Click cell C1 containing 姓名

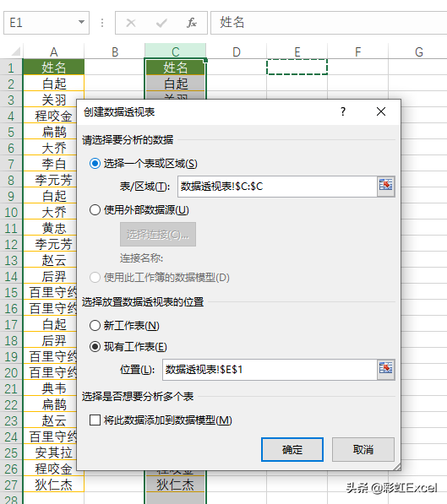(x=176, y=68)
